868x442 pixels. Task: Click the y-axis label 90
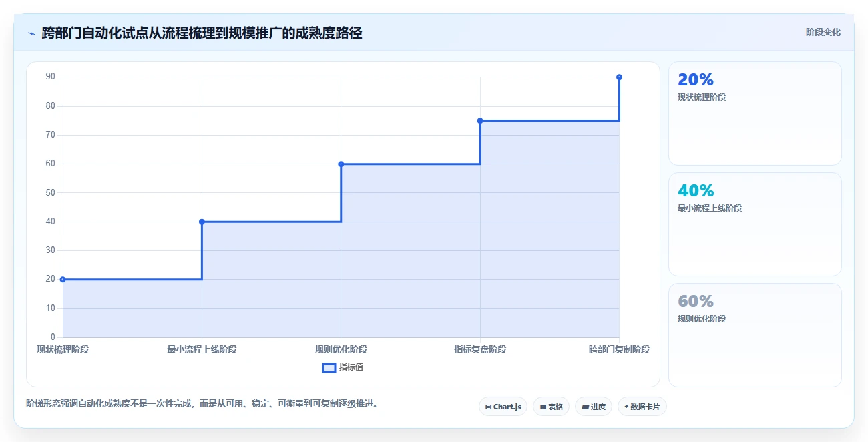click(51, 77)
